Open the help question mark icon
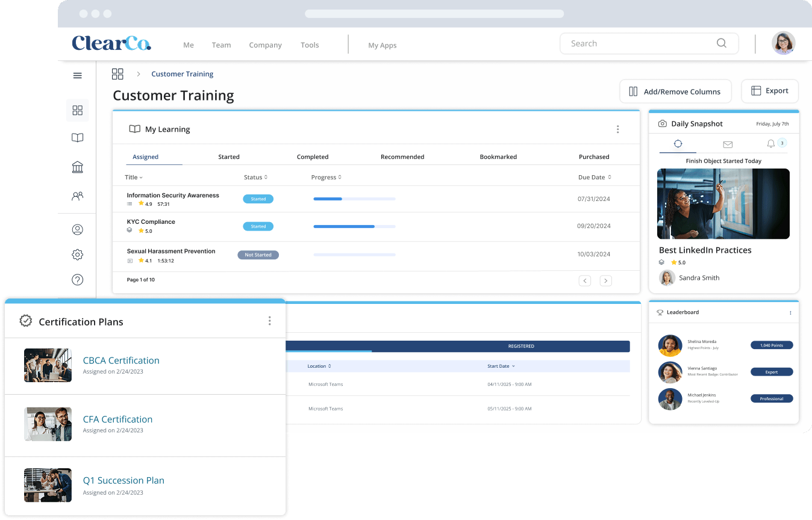 (x=77, y=280)
